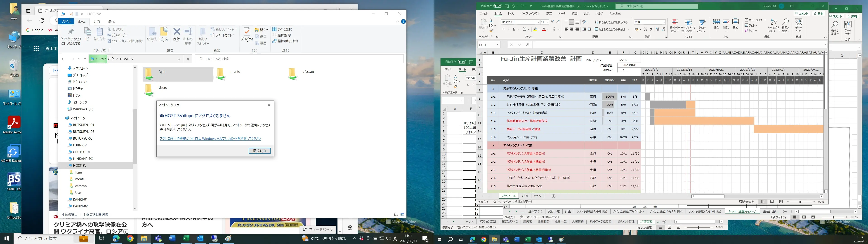Open Properties icon in Explorer ribbon
This screenshot has height=244, width=868.
pos(247,32)
